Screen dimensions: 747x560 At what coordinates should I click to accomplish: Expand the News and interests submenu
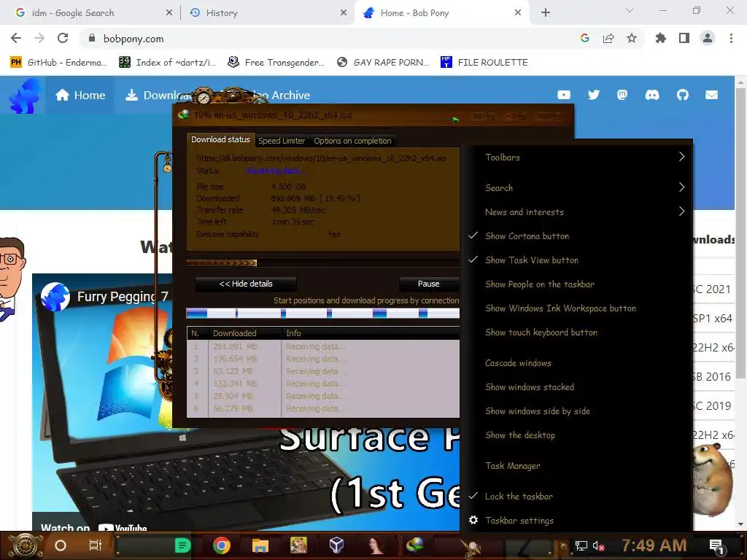(576, 212)
